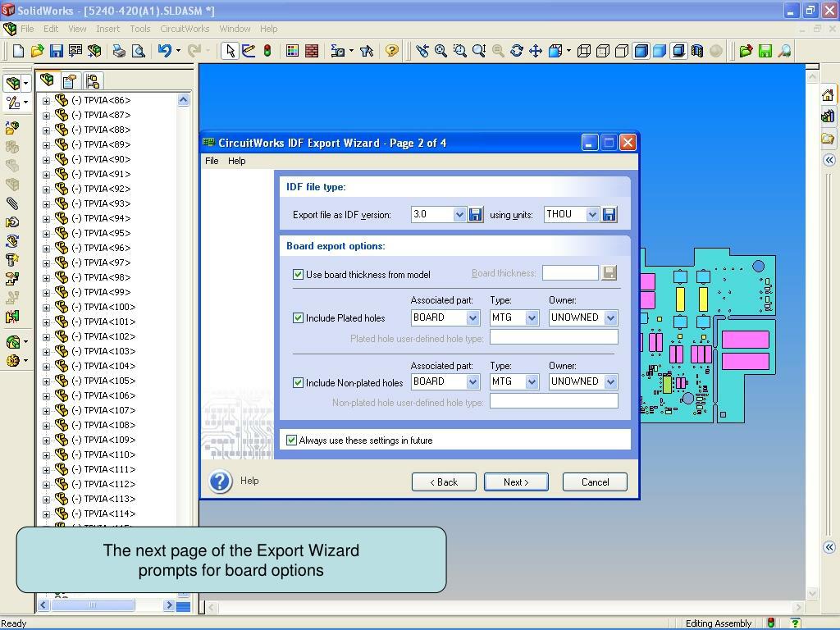
Task: Open the Edit menu
Action: pyautogui.click(x=51, y=29)
